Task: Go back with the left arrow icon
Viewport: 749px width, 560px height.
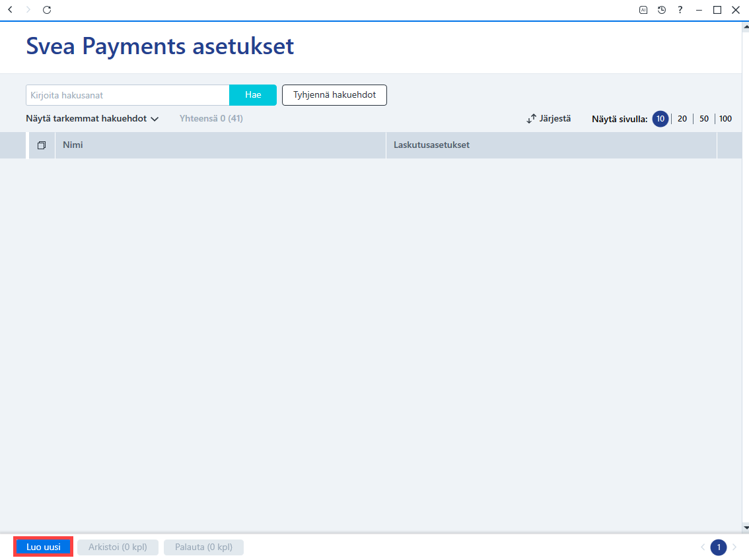Action: (10, 9)
